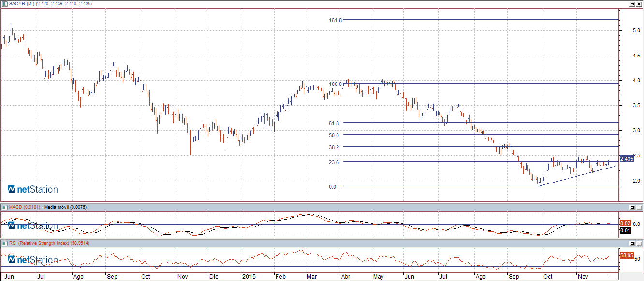Maximize the RSI indicator panel

[x=632, y=243]
